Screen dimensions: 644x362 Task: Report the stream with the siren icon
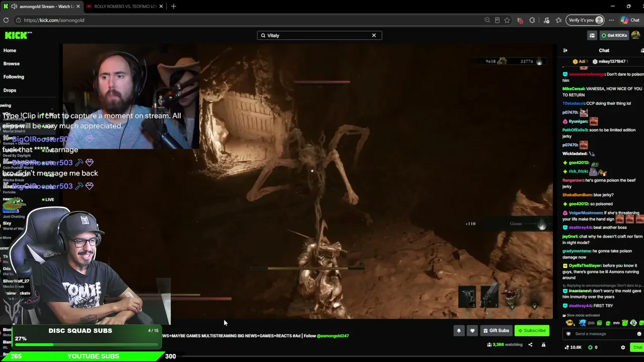point(543,345)
